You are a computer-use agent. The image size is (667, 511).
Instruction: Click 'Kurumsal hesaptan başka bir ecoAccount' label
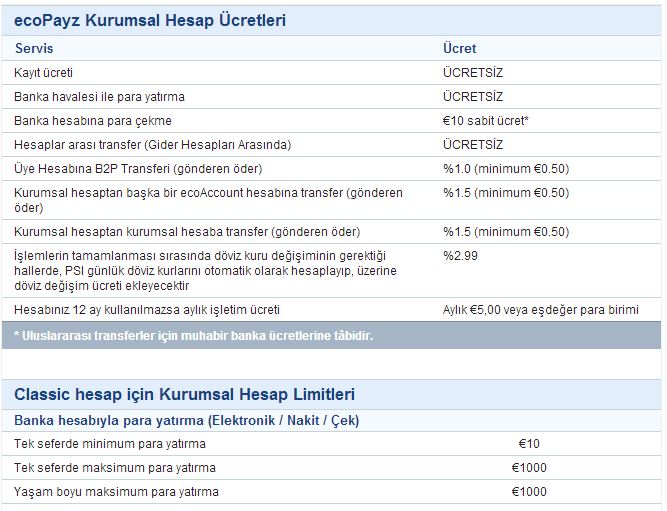click(208, 200)
